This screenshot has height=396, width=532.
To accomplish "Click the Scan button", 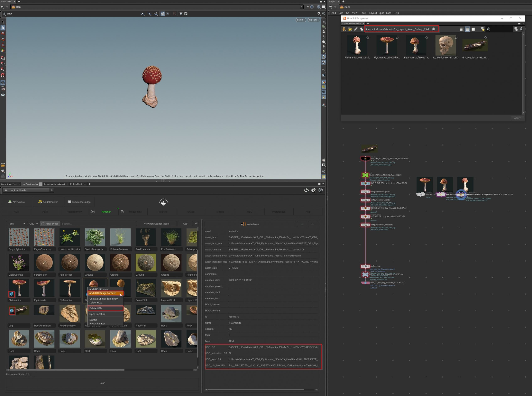I will (x=102, y=383).
